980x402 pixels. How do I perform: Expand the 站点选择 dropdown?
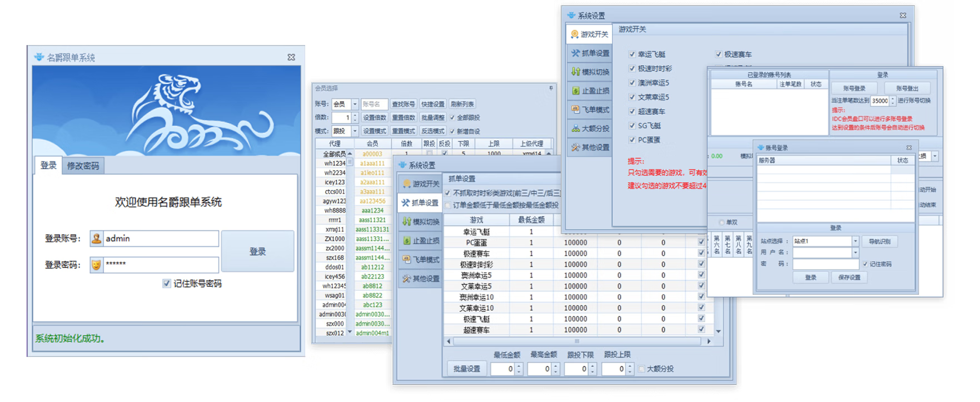pos(855,241)
